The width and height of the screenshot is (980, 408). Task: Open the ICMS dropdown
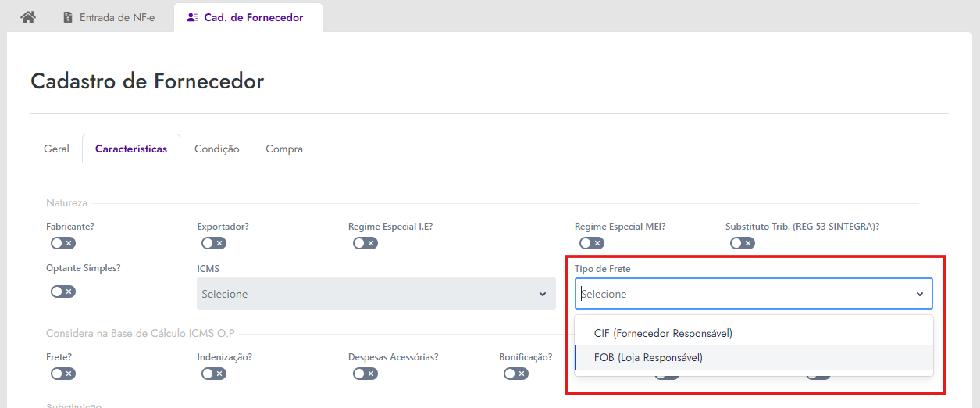pos(376,294)
